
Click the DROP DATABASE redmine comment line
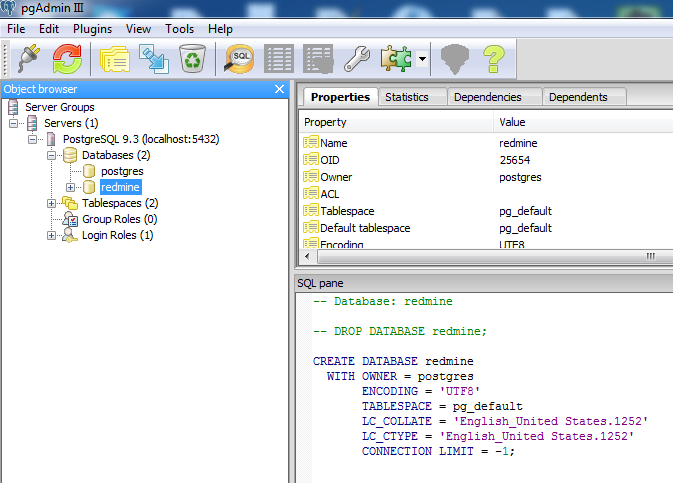point(400,331)
